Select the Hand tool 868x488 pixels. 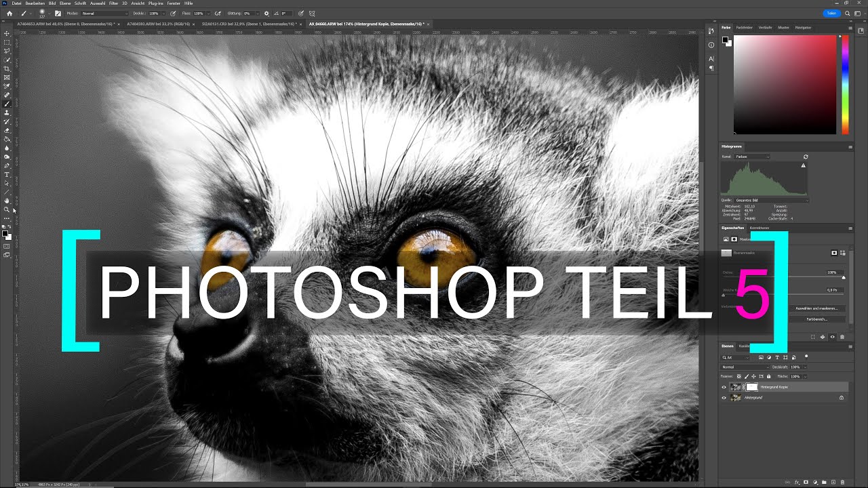(x=7, y=201)
